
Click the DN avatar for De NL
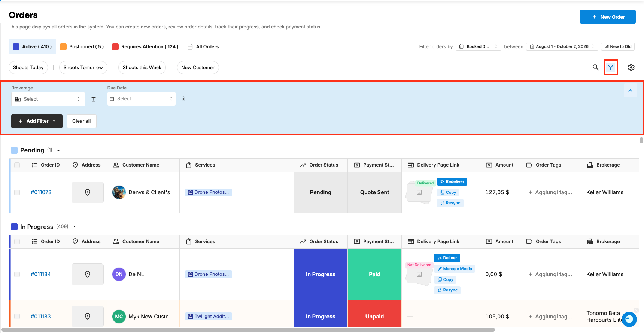coord(119,274)
